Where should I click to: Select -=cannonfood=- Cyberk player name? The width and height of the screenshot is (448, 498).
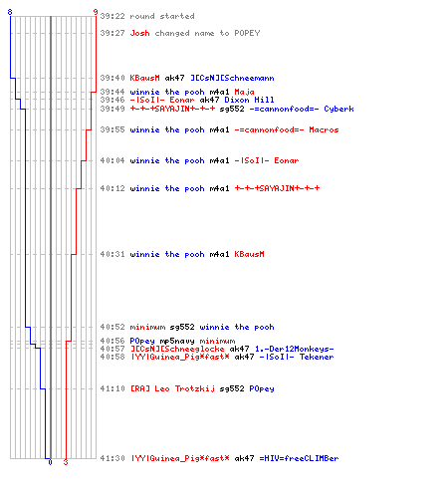click(x=302, y=109)
